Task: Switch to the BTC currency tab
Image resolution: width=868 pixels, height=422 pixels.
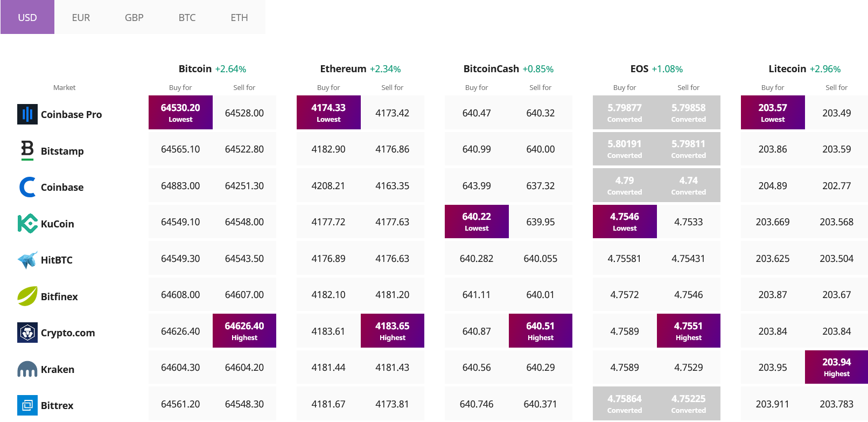Action: 187,17
